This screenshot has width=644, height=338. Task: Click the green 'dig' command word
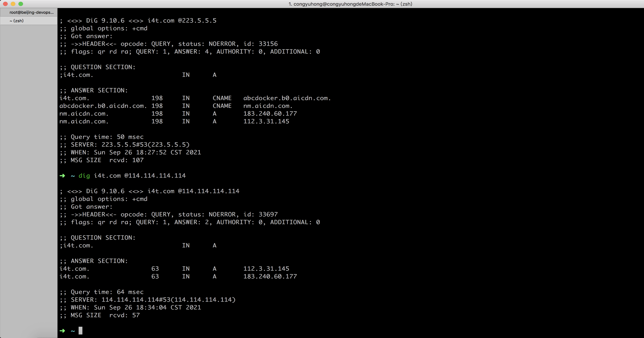pos(84,176)
